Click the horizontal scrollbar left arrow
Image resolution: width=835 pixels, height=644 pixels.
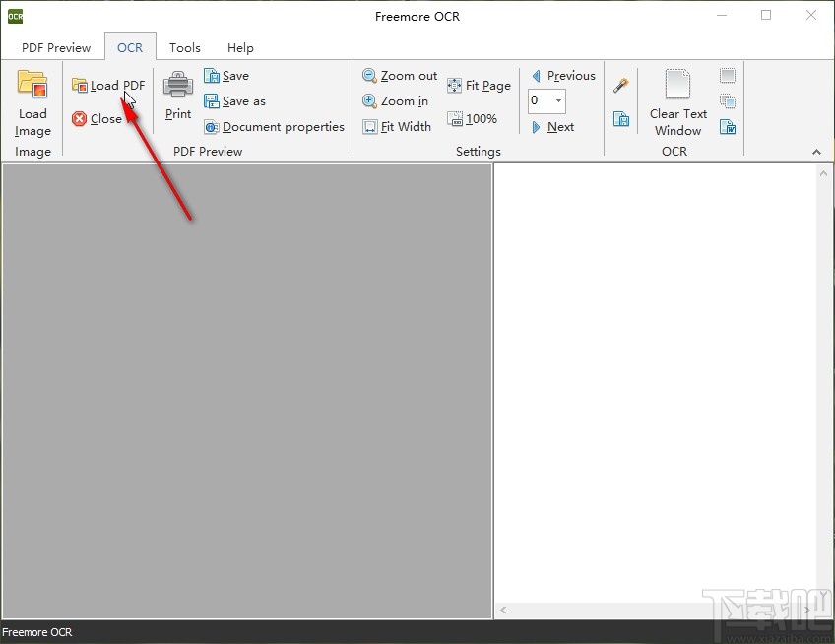click(x=503, y=610)
